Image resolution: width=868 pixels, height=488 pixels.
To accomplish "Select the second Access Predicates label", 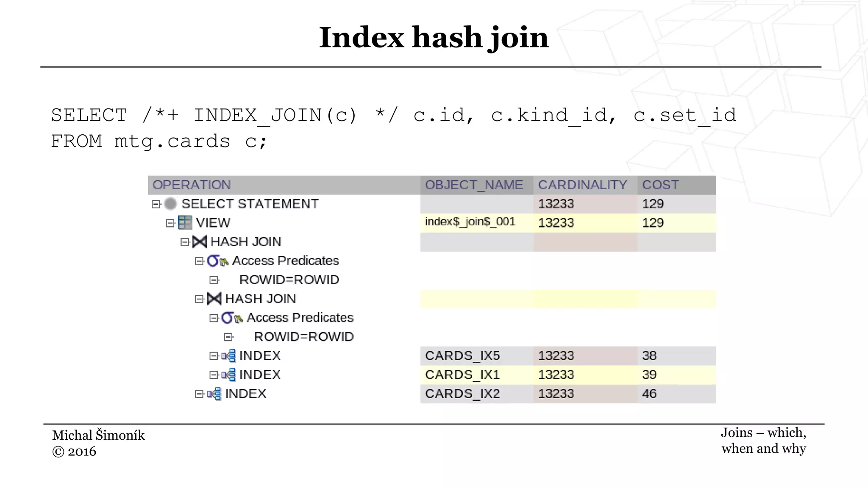I will pos(300,318).
